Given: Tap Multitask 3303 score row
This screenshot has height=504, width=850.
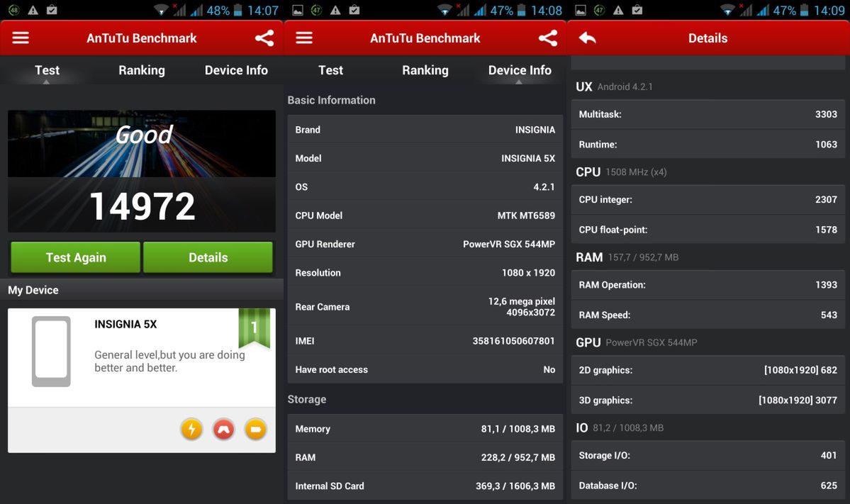Looking at the screenshot, I should [708, 114].
